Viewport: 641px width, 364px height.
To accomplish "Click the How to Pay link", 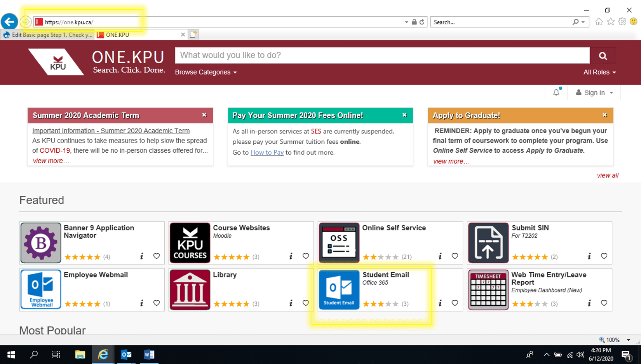I will click(267, 152).
